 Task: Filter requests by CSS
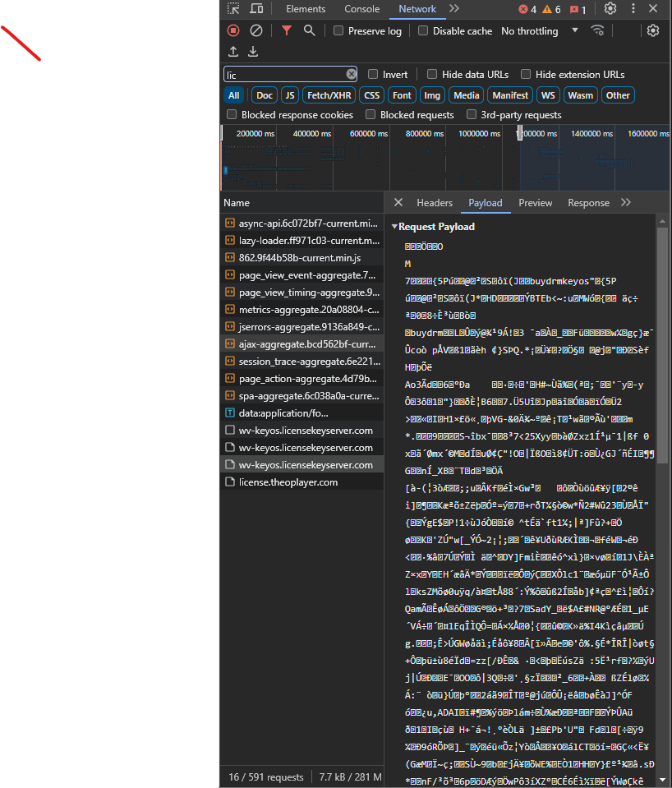(x=372, y=95)
